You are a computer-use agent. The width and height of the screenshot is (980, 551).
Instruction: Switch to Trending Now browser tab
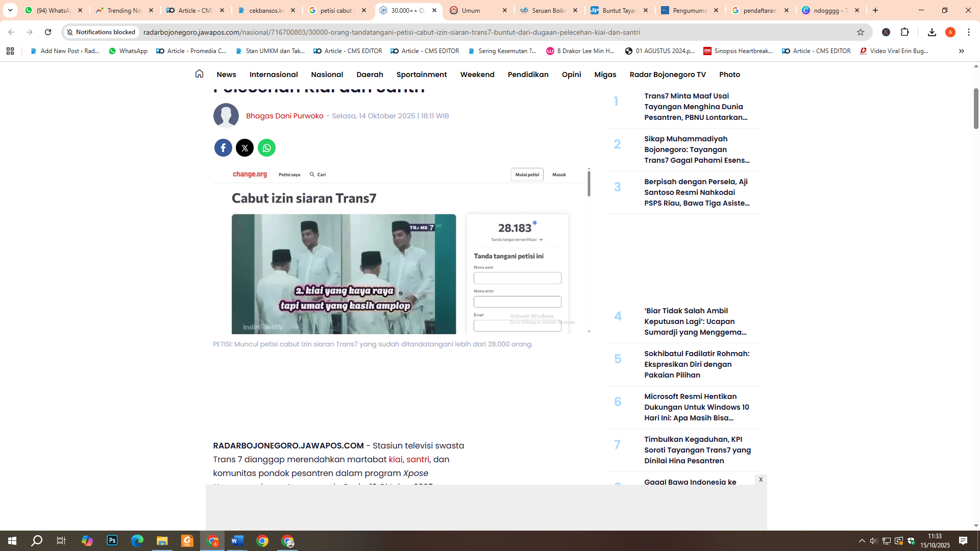[125, 10]
